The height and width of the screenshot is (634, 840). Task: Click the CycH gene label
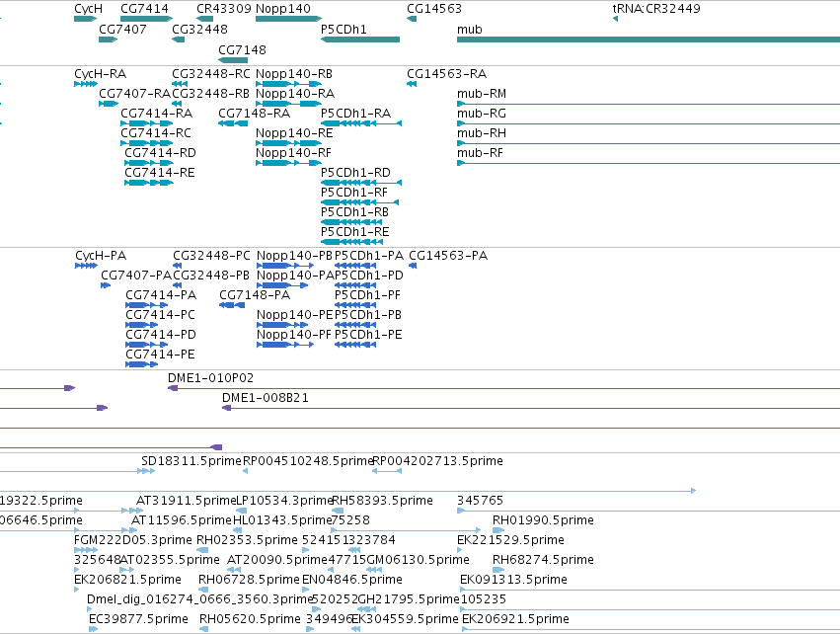[x=89, y=9]
